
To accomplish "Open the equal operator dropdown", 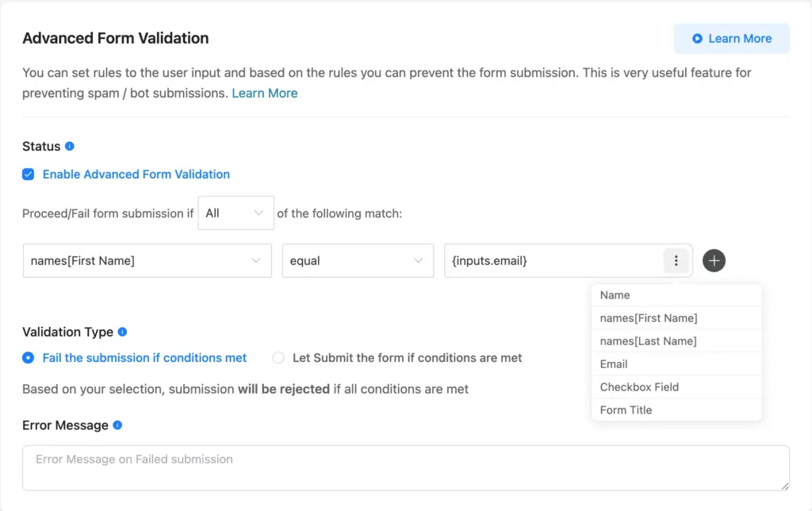I will (357, 260).
